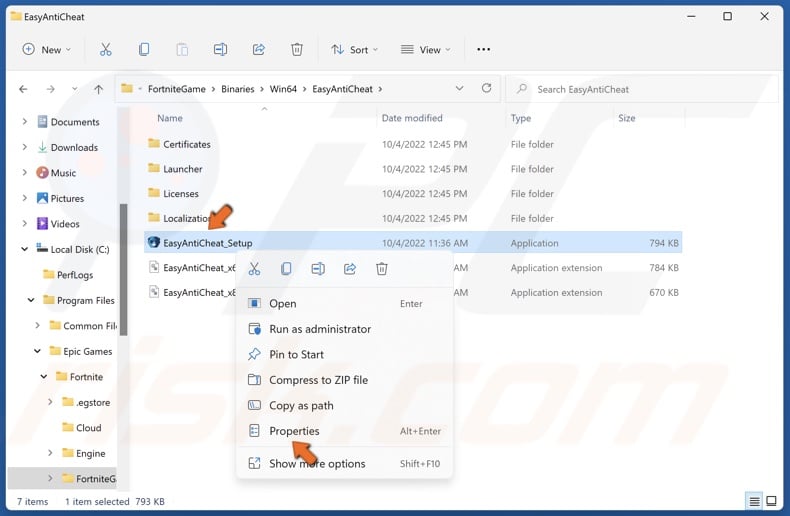
Task: Expand the .egstore tree node
Action: [50, 402]
